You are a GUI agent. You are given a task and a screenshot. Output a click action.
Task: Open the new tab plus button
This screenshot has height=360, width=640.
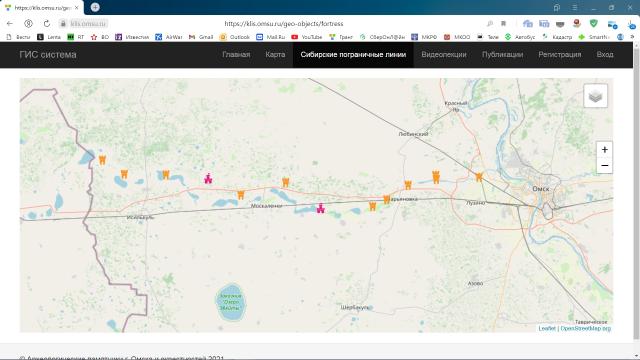[x=95, y=7]
